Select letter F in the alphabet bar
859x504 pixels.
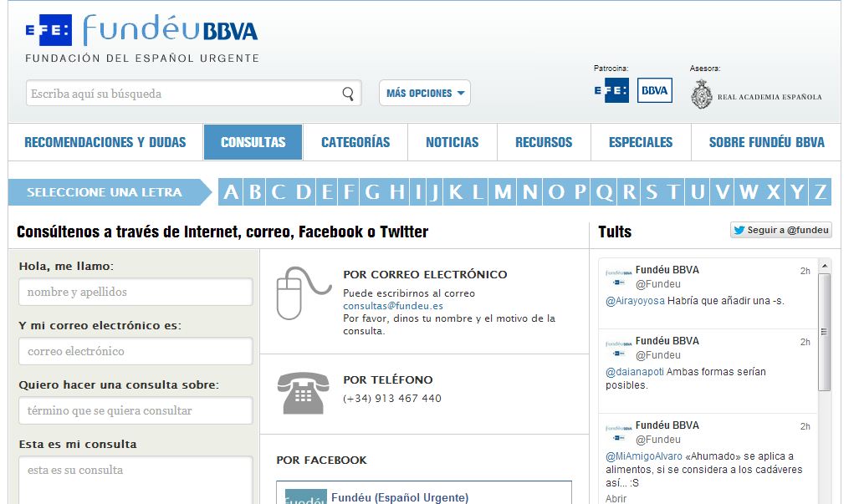pos(349,192)
